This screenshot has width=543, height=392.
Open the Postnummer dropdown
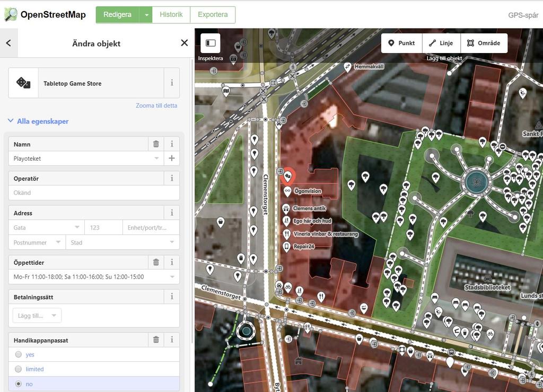(58, 242)
